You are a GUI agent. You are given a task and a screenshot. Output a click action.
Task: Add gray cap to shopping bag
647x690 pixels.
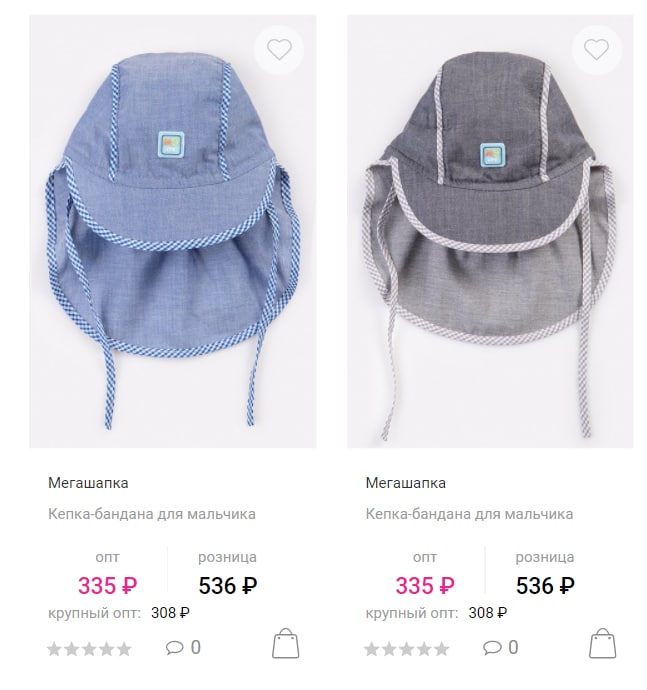pyautogui.click(x=603, y=643)
